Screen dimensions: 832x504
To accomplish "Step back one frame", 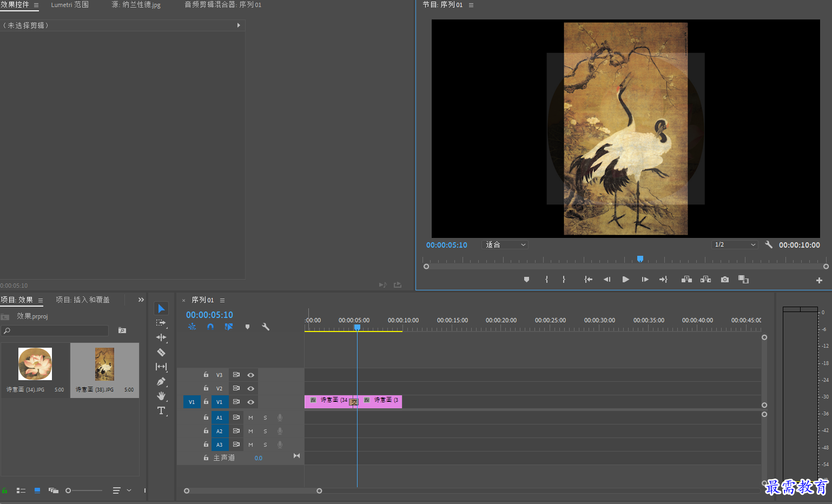I will tap(607, 280).
